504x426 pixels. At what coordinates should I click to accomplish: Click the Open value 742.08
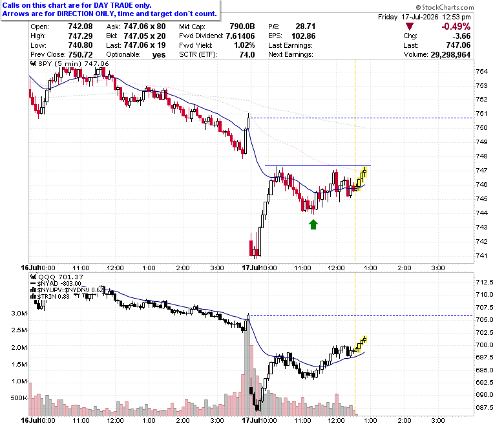click(x=80, y=27)
